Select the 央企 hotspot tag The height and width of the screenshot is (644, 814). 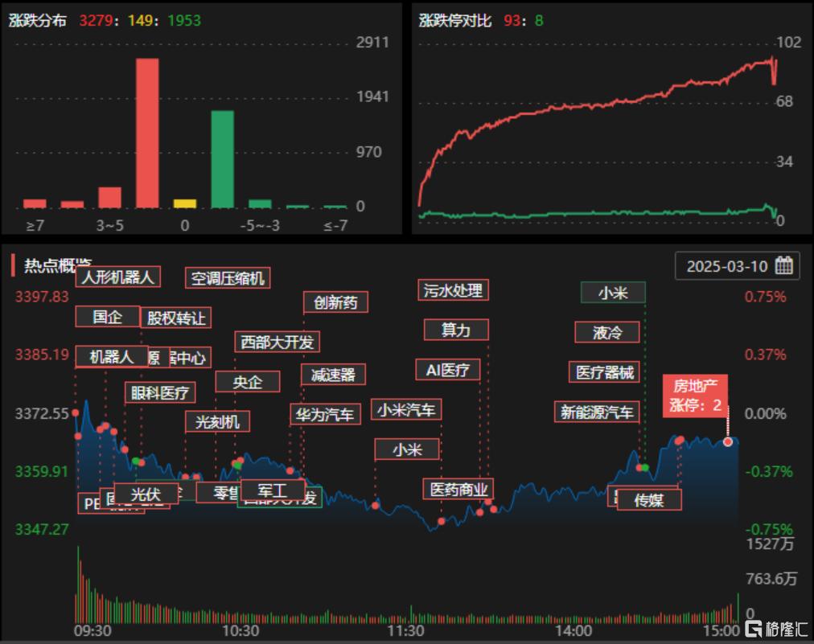point(248,381)
